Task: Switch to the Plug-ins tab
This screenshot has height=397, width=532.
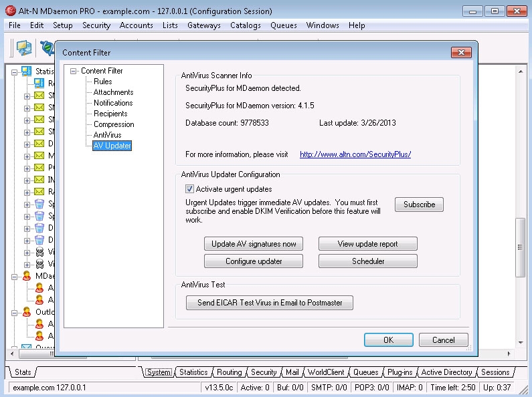Action: (x=400, y=372)
